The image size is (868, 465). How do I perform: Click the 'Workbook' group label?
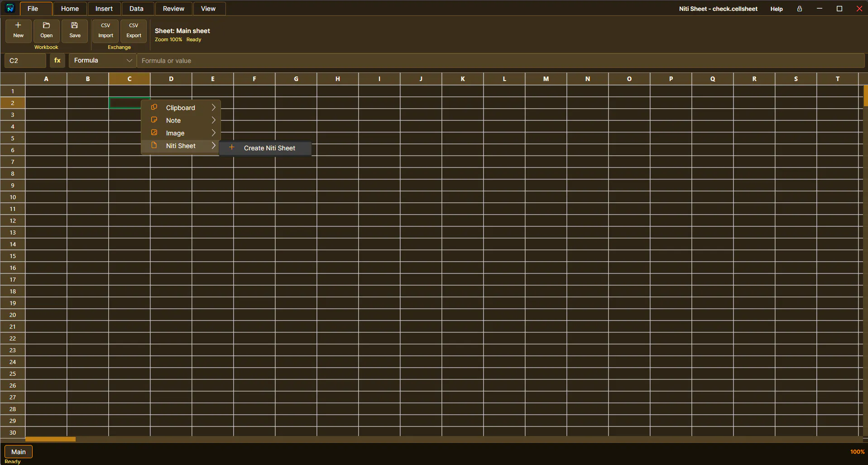[x=46, y=47]
